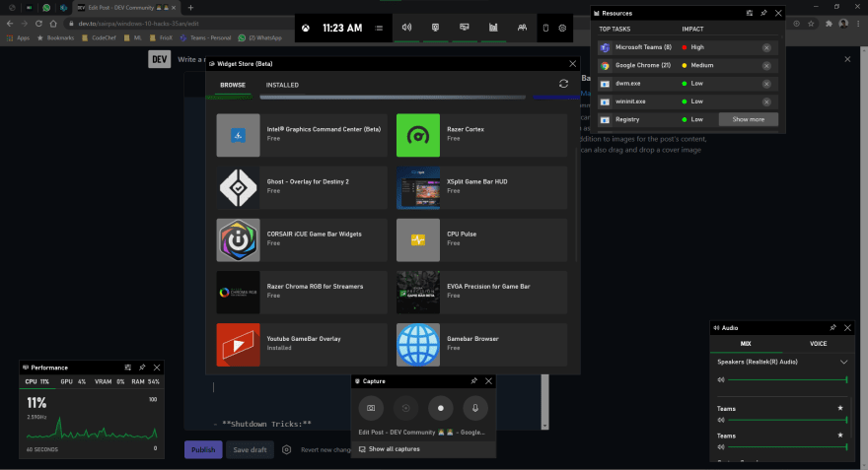The height and width of the screenshot is (470, 868).
Task: Open Xbox Social people icon in Game Bar
Action: (x=522, y=28)
